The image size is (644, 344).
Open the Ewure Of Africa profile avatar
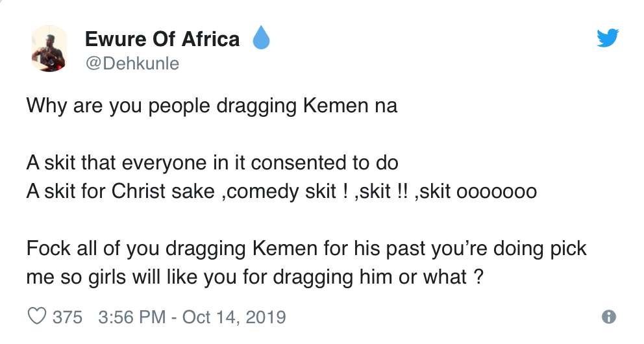(x=49, y=47)
